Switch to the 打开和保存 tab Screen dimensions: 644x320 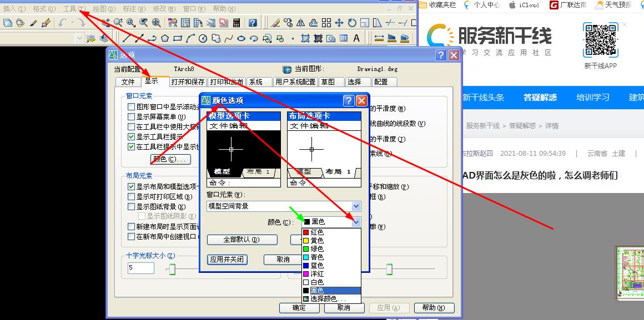pos(188,82)
